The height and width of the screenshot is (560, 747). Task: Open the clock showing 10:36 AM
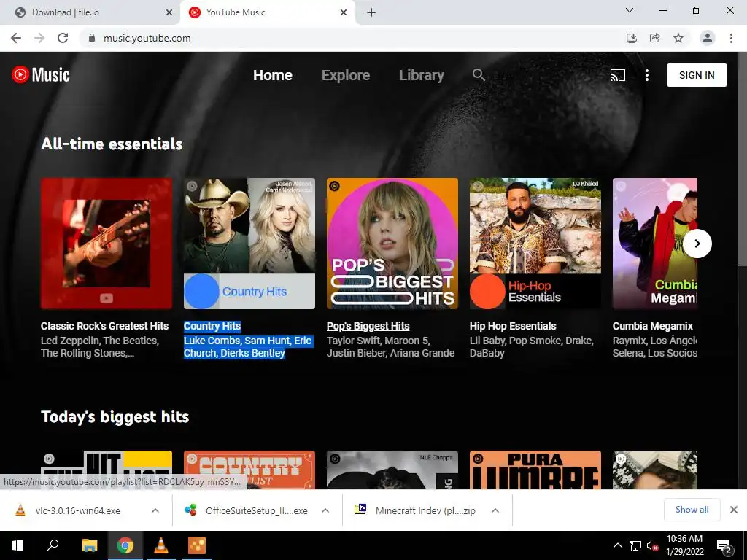pyautogui.click(x=684, y=545)
